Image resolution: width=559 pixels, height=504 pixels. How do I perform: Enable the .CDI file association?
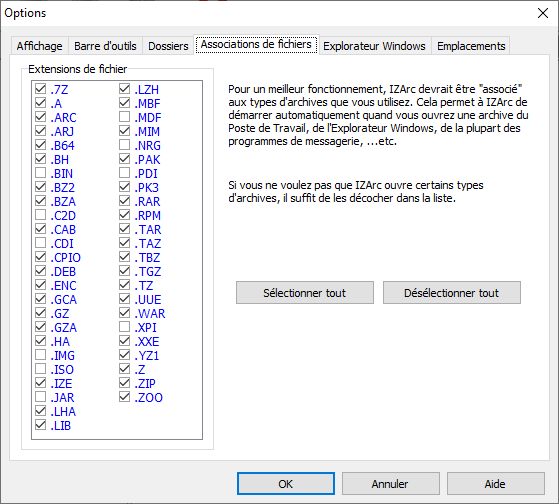click(41, 243)
